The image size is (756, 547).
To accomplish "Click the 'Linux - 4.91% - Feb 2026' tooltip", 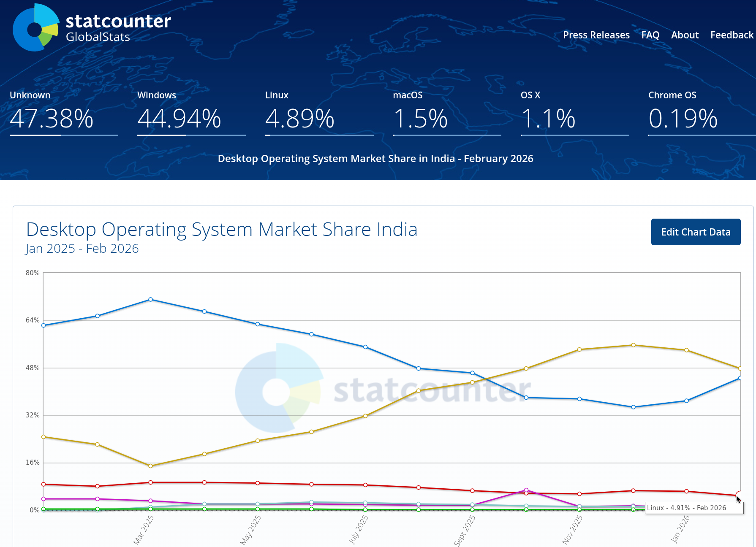I will point(694,508).
